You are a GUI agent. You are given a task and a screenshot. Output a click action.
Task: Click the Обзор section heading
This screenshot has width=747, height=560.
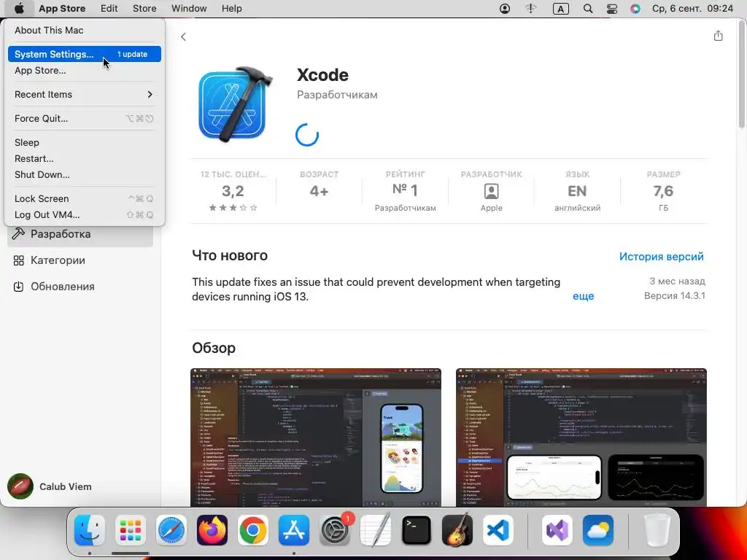coord(214,348)
